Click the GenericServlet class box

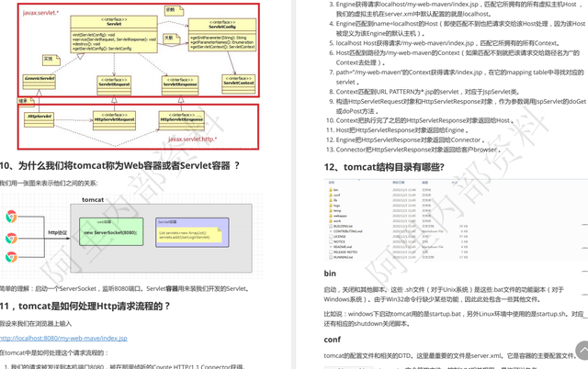point(40,82)
